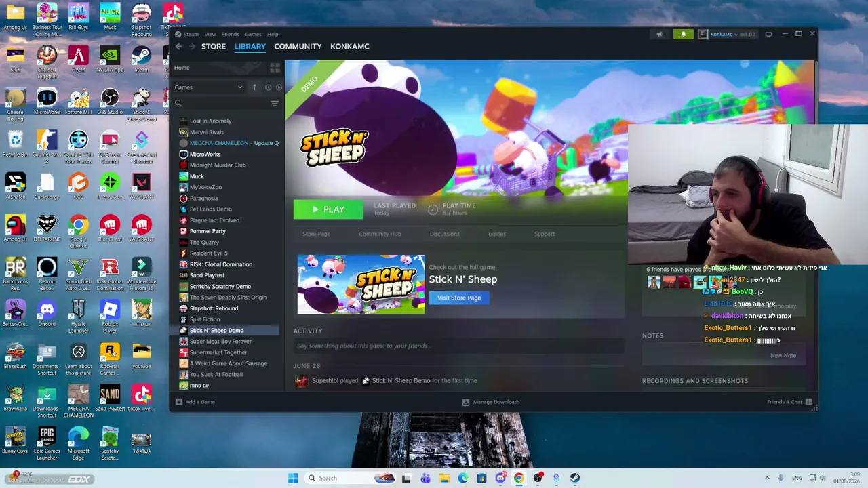Filter to ready-to-play games icon
This screenshot has width=868, height=488.
[x=279, y=87]
